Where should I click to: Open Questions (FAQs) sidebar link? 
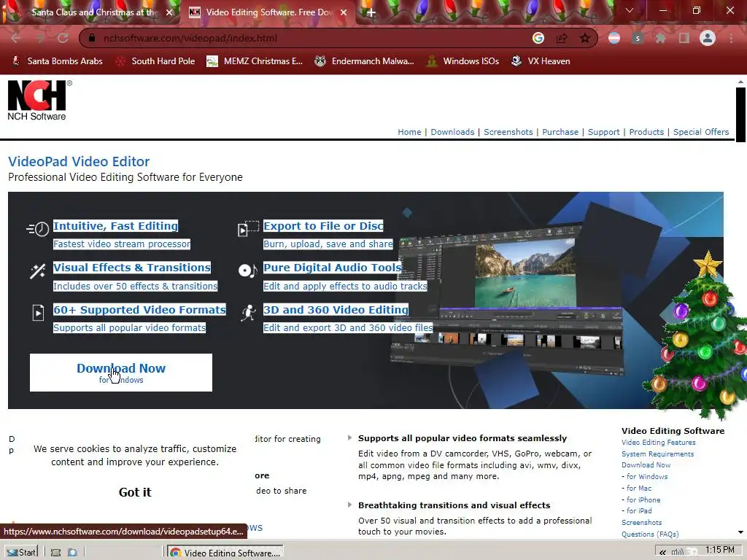(650, 534)
